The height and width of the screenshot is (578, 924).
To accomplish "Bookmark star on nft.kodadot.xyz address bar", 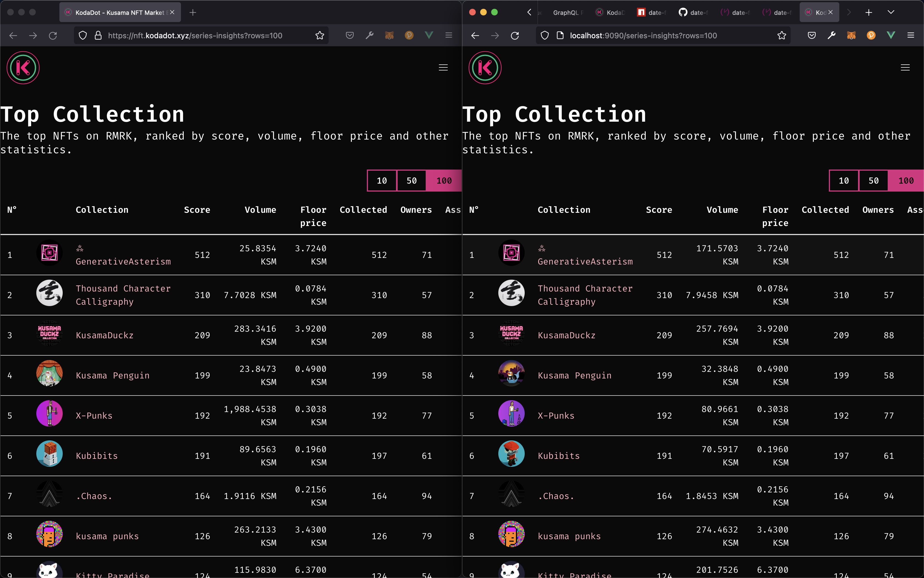I will (320, 36).
